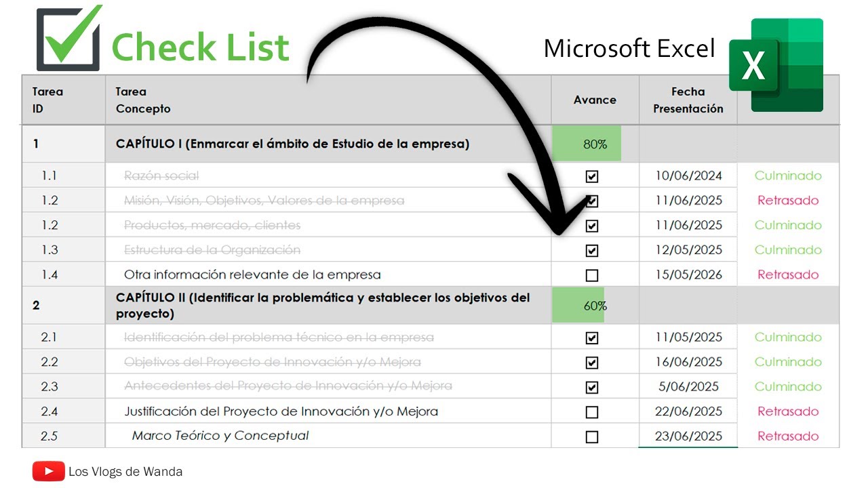Select Antecedentes del Proyecto de Innovación cell
Viewport: 868px width, 488px height.
[328, 386]
